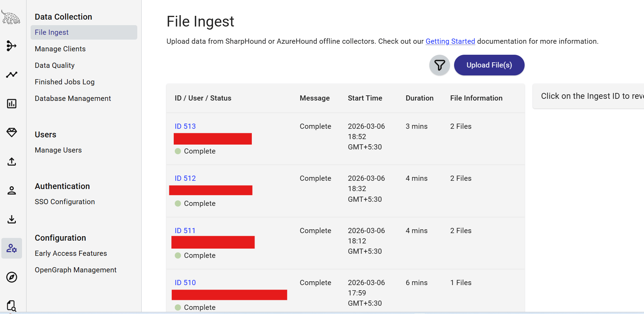Click the File Ingest page title
The height and width of the screenshot is (314, 644).
pyautogui.click(x=200, y=21)
